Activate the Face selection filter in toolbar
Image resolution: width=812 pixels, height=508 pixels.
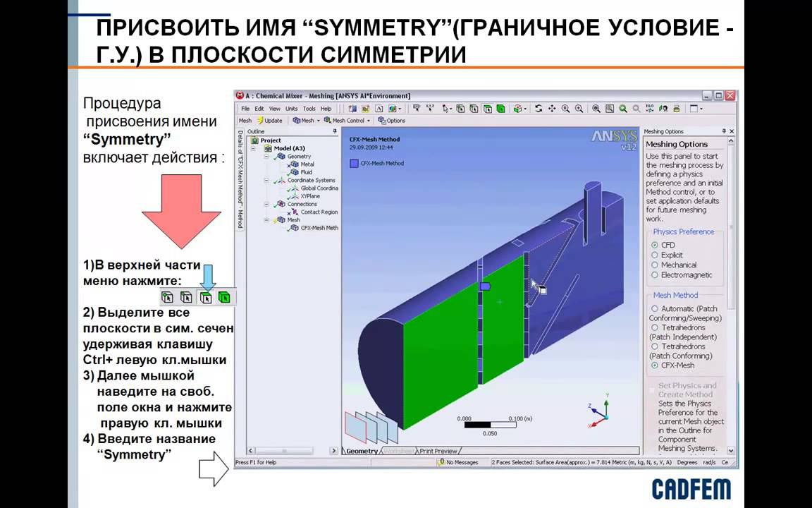[x=487, y=109]
